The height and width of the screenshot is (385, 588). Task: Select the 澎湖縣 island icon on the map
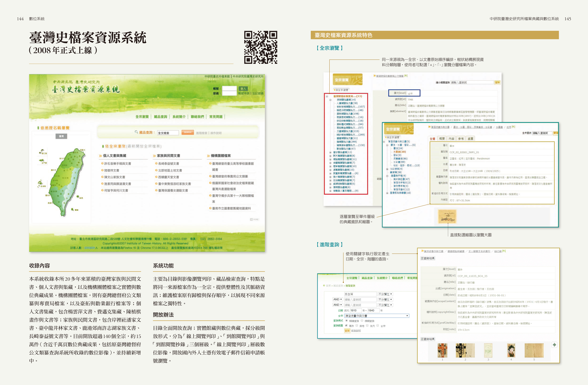[x=40, y=184]
